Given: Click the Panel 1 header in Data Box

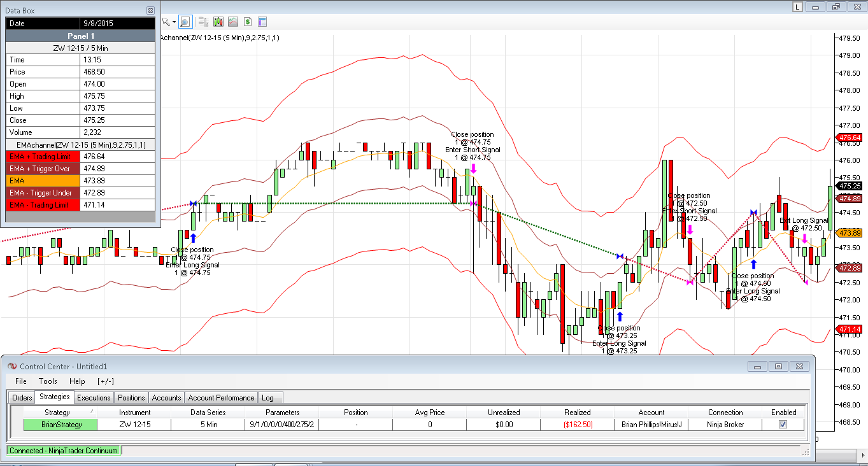Looking at the screenshot, I should tap(80, 36).
